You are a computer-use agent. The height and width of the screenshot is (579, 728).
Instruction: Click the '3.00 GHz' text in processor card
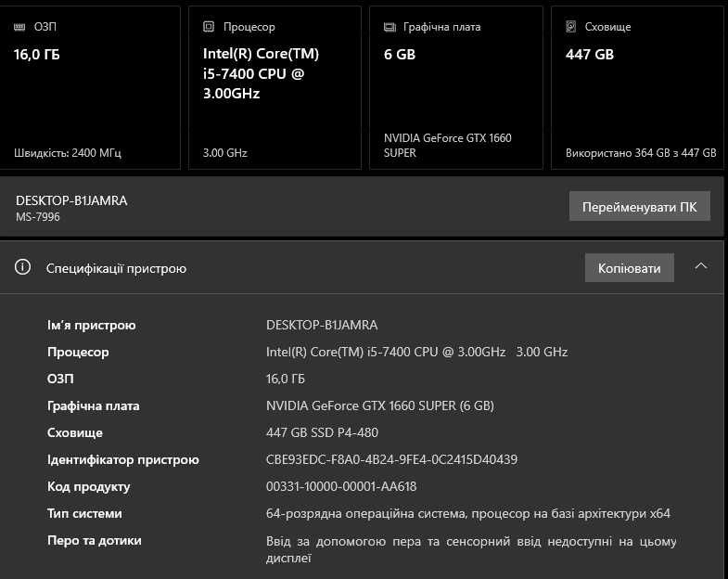click(224, 153)
